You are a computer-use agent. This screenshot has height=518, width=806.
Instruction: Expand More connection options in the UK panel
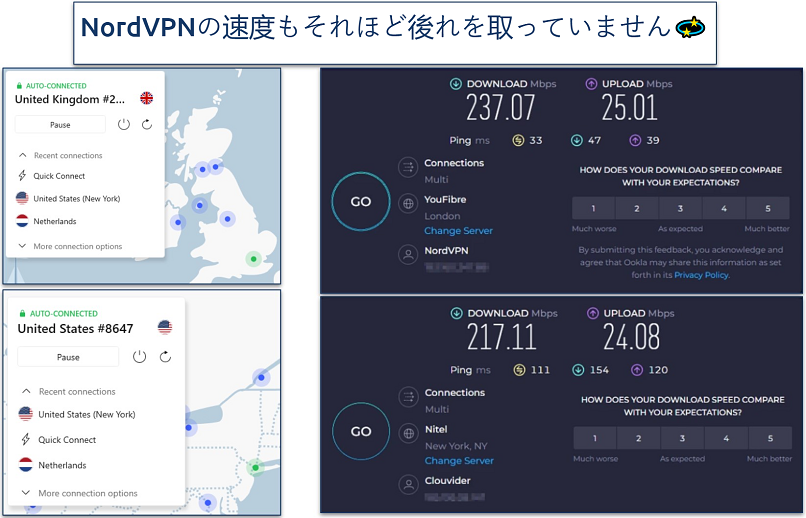[23, 246]
